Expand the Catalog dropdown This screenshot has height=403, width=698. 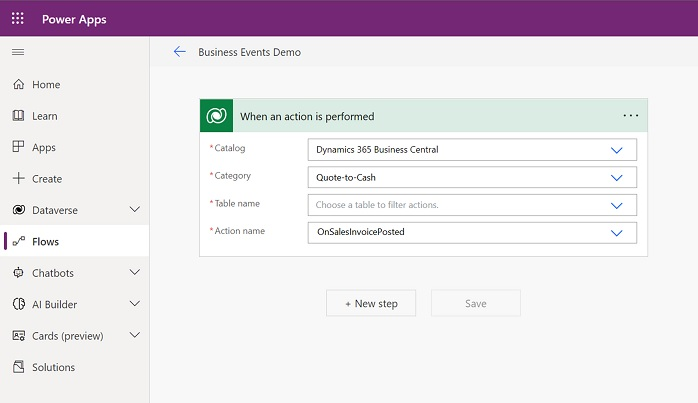[x=616, y=150]
